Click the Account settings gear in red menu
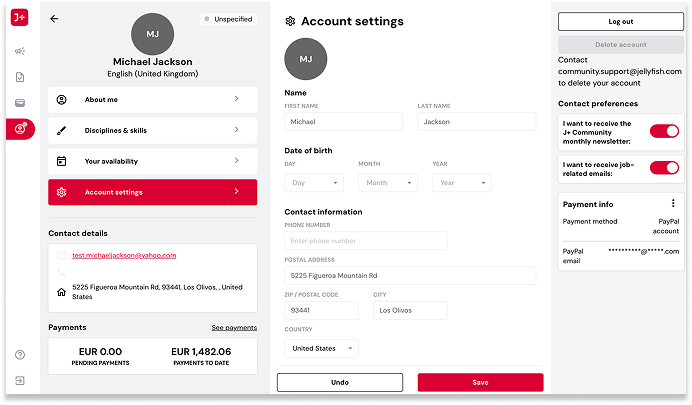 click(x=61, y=192)
